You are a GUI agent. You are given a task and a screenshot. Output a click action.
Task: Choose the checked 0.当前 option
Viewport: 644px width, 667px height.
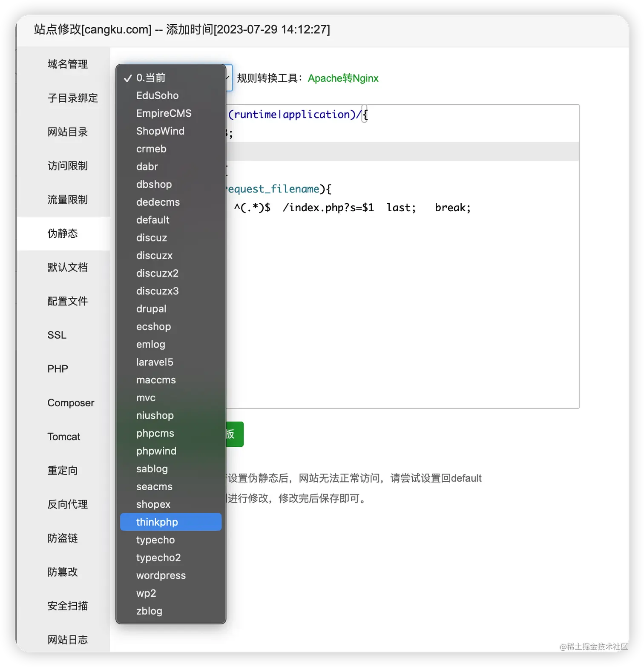pos(171,78)
